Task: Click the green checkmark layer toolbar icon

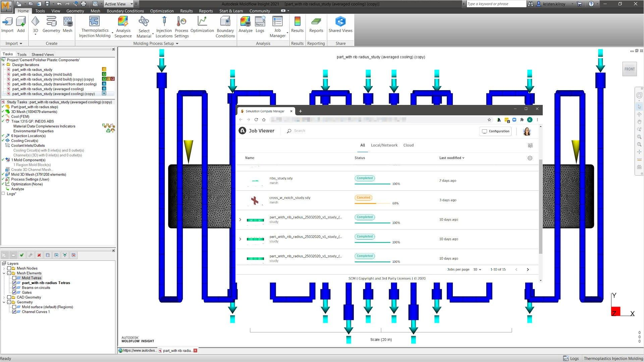Action: (x=22, y=255)
